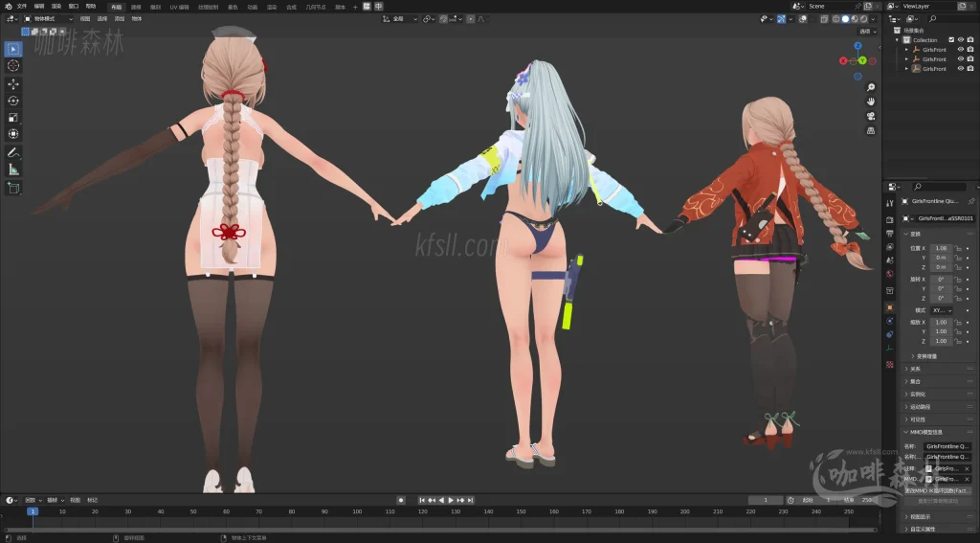Switch perspective/orthographic with the grid icon
The image size is (980, 543).
tap(871, 131)
